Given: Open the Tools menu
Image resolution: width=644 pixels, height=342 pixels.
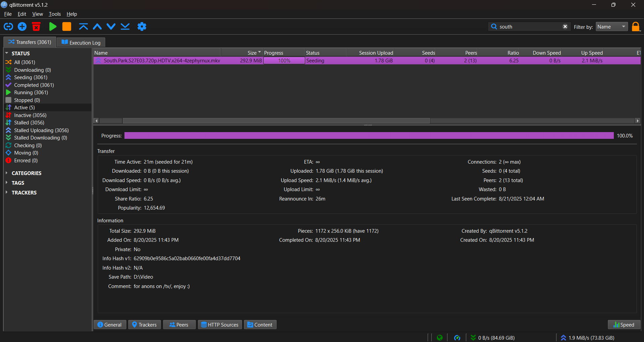Looking at the screenshot, I should (55, 14).
